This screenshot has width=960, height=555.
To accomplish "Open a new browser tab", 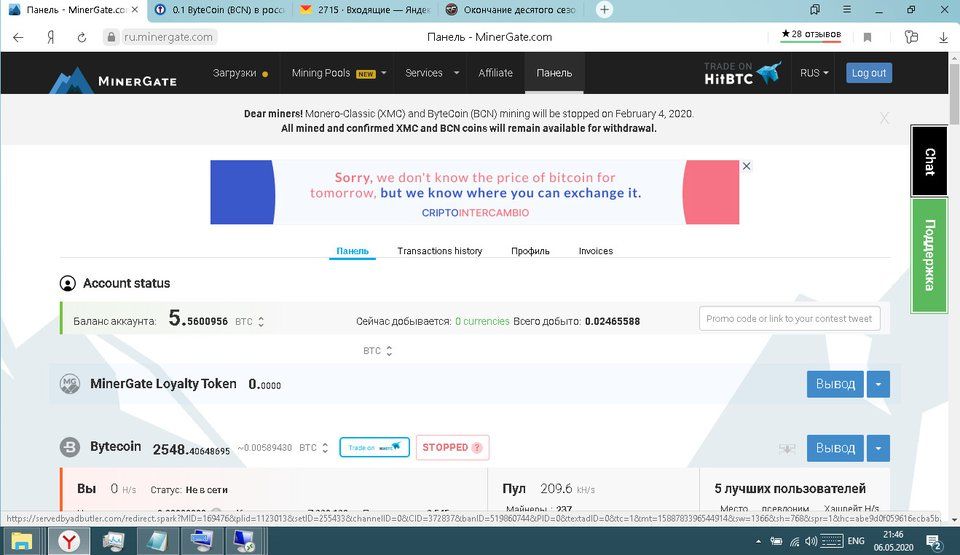I will pyautogui.click(x=604, y=9).
